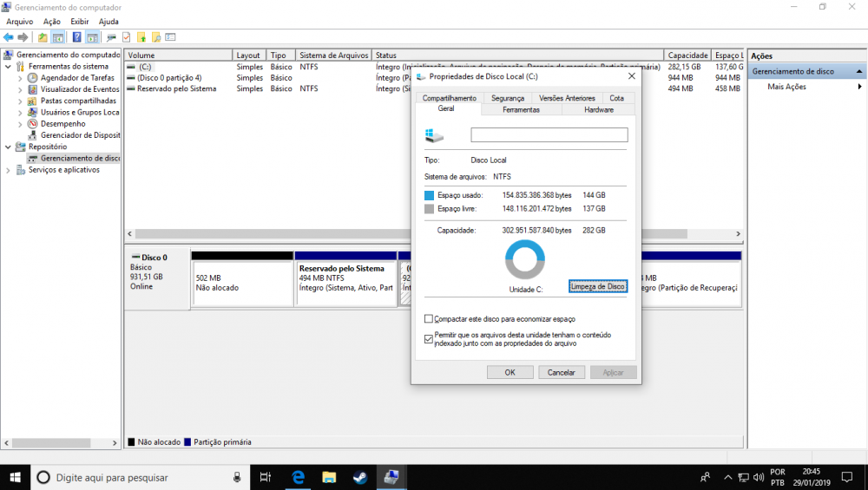Click the Up One Level folder icon
Screen dimensions: 868x490
(x=43, y=37)
